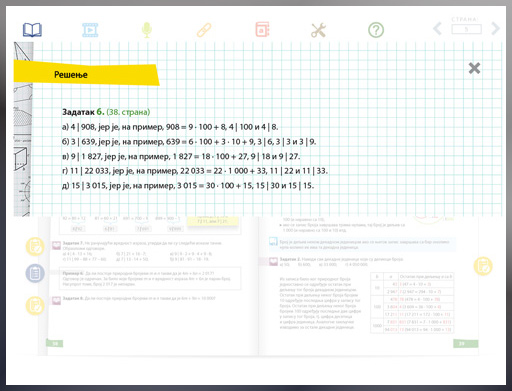Go to the previous page arrow

pos(437,29)
